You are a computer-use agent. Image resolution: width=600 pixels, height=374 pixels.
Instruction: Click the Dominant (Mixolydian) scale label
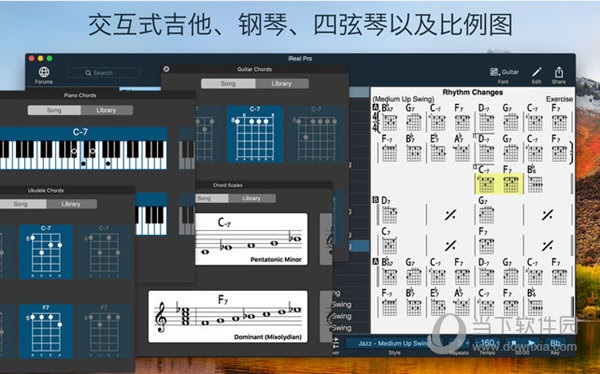(268, 337)
